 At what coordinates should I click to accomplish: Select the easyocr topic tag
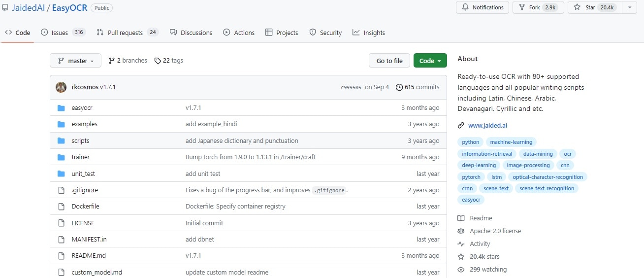pyautogui.click(x=471, y=200)
